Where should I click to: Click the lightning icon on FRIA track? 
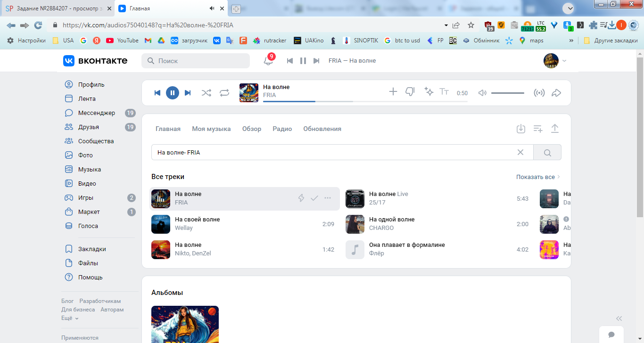[301, 198]
